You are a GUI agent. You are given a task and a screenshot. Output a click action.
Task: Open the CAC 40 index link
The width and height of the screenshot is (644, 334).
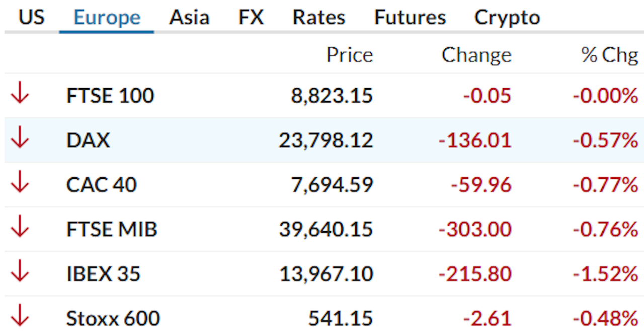[x=101, y=184]
